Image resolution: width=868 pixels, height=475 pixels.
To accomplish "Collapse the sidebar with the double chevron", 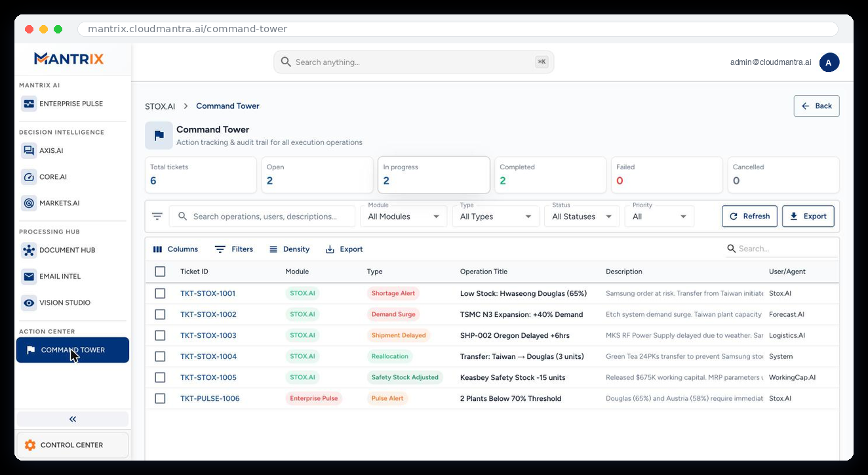I will pyautogui.click(x=73, y=419).
